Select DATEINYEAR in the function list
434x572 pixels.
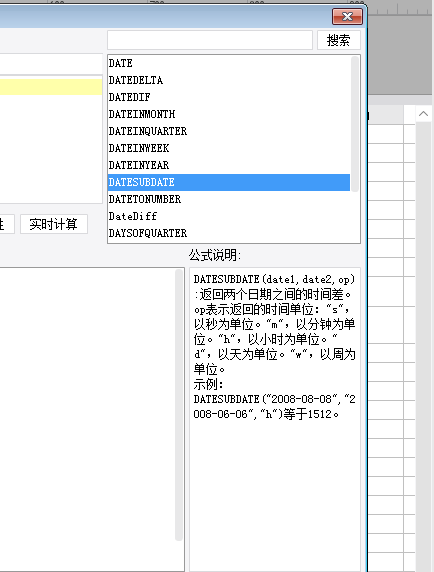[229, 165]
